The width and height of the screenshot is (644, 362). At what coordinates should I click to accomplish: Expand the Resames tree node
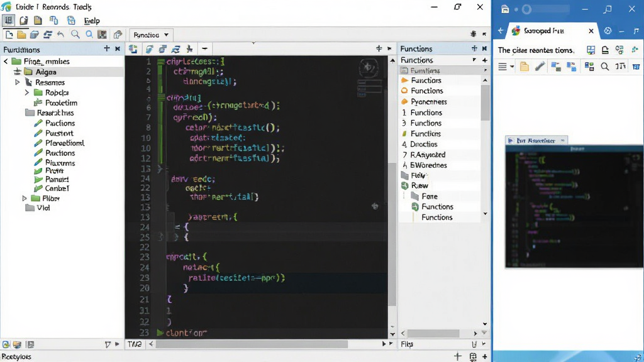17,82
